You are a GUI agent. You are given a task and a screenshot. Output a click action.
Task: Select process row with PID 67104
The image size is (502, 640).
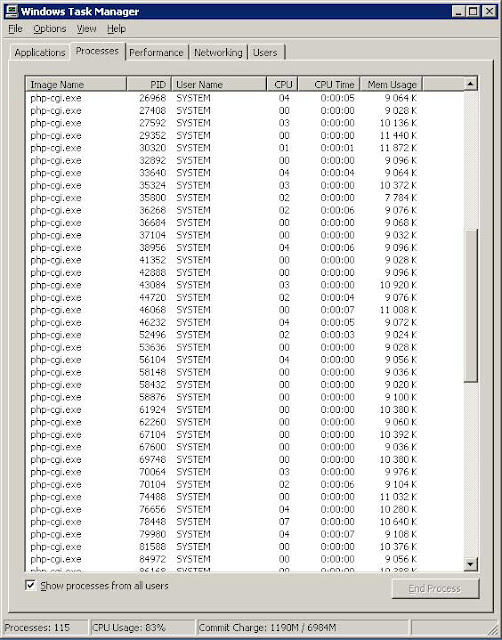pos(245,434)
